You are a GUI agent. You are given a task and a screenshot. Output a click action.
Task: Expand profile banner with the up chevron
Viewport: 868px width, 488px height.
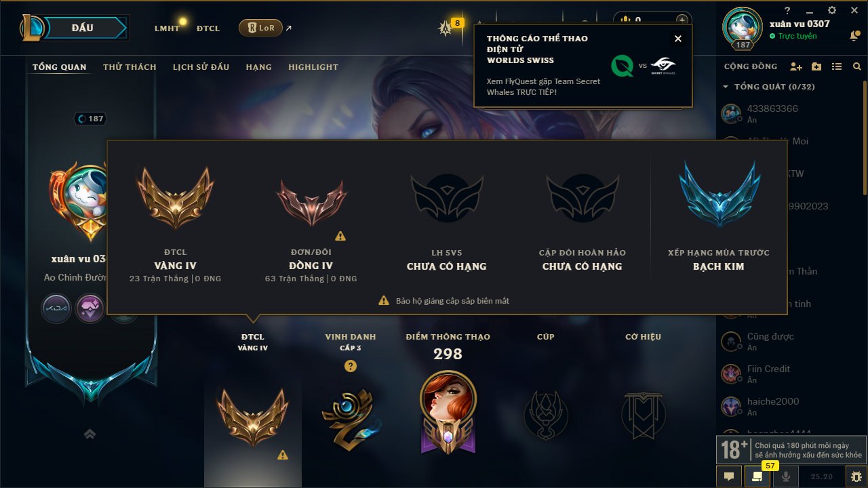[x=90, y=434]
